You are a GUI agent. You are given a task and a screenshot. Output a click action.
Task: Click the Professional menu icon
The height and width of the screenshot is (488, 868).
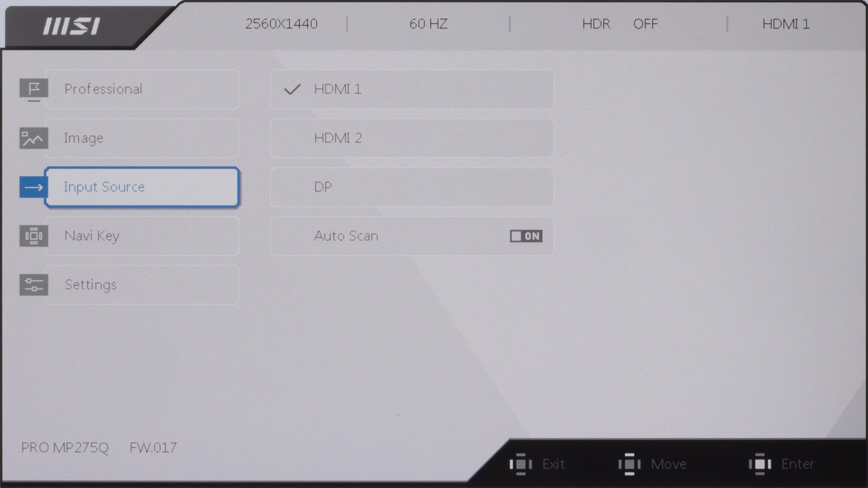33,88
